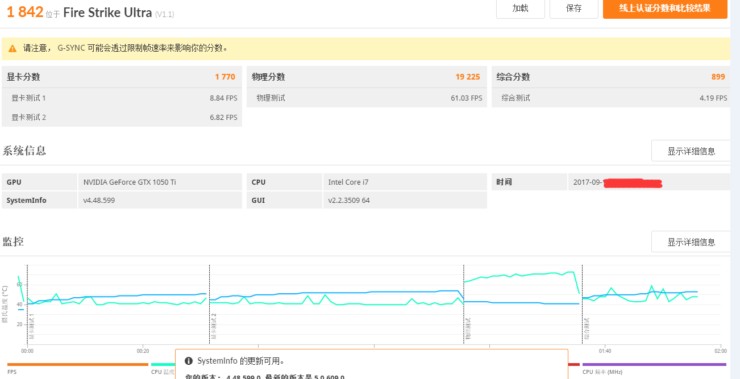Show detailed info for 监控 section

click(x=691, y=242)
